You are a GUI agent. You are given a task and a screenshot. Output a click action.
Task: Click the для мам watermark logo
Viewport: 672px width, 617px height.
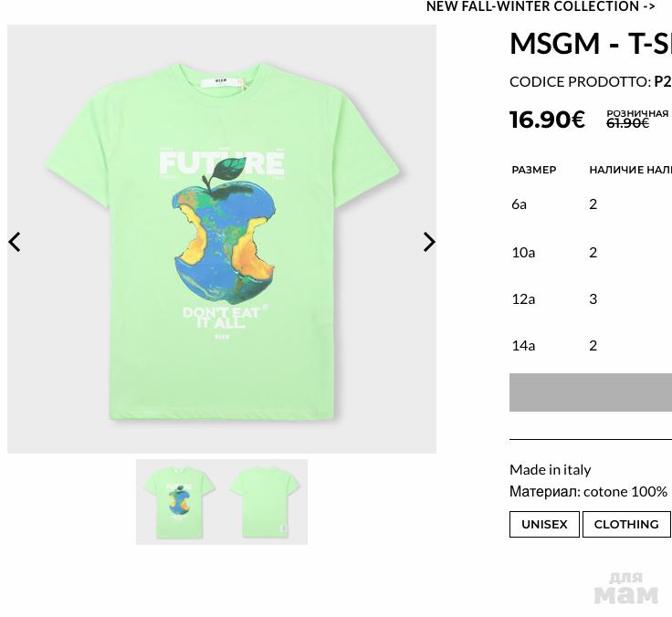[626, 589]
